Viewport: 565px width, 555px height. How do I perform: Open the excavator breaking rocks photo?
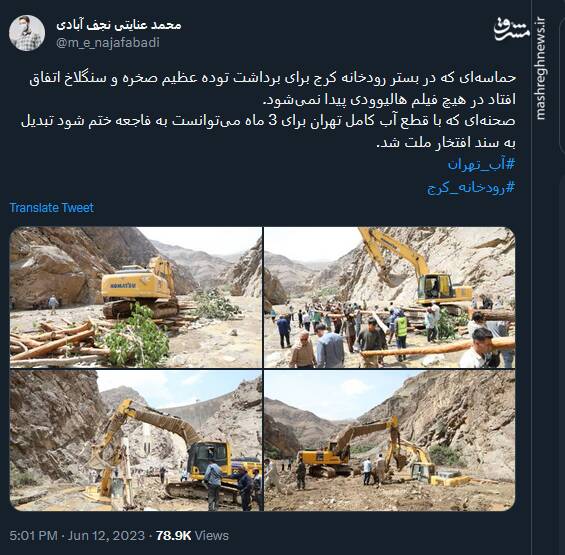[136, 440]
